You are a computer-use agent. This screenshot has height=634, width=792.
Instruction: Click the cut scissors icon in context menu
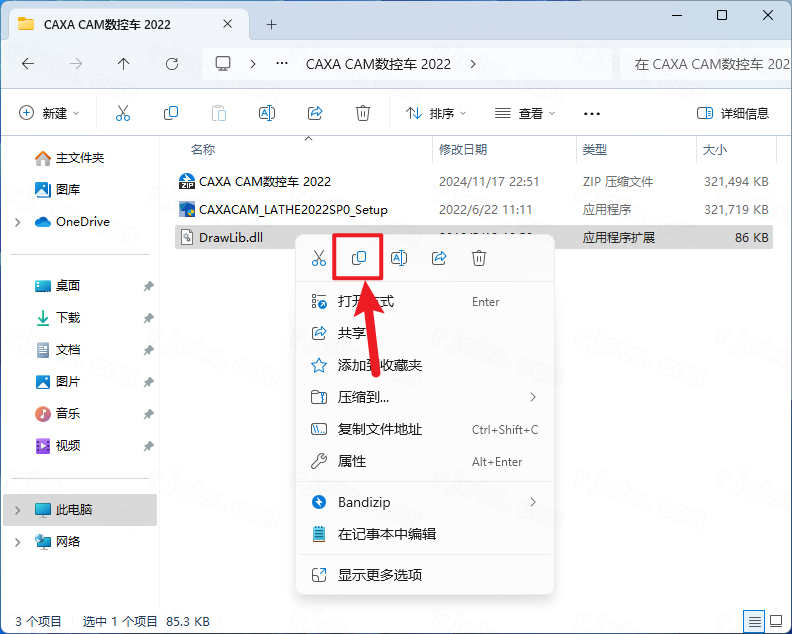coord(319,258)
